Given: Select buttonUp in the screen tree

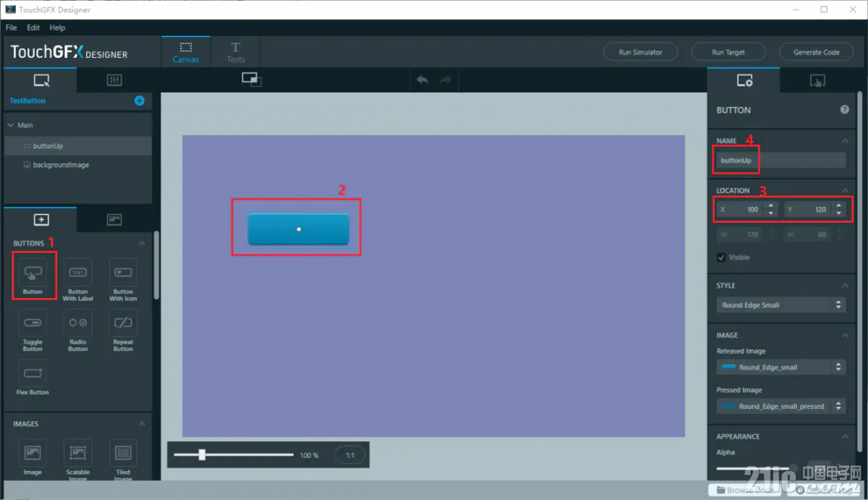Looking at the screenshot, I should pos(77,146).
